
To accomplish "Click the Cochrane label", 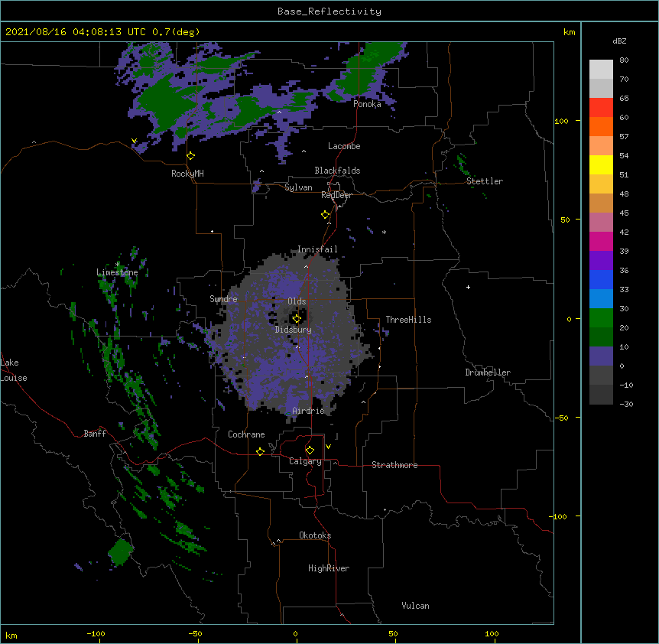I will click(x=246, y=434).
